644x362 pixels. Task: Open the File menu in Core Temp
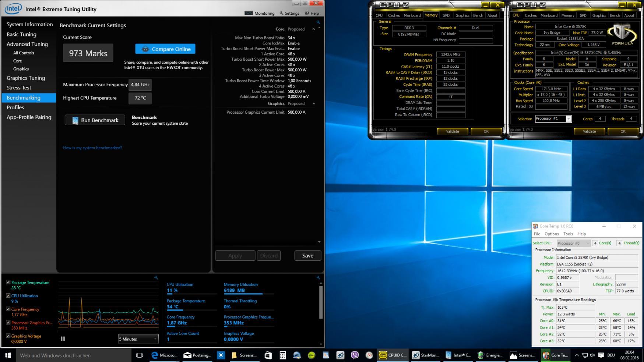click(537, 234)
